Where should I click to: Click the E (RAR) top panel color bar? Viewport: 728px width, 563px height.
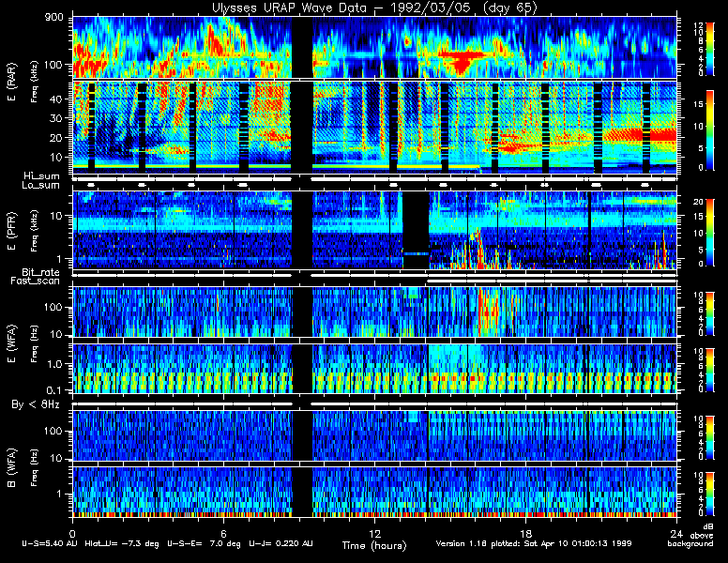click(x=683, y=47)
